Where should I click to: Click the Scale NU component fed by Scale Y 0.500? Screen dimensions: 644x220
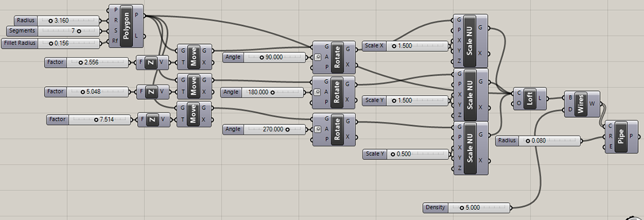(471, 148)
